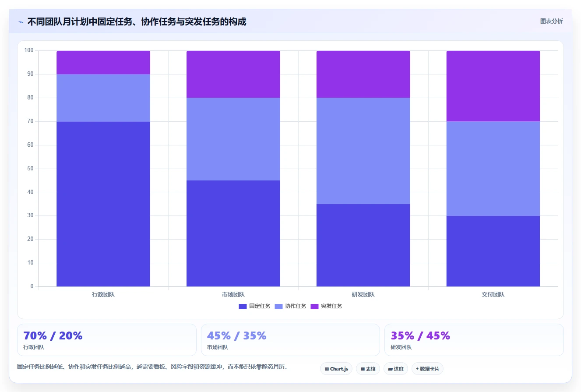
Task: Click the 协作任务 segment of the 交付团队 bar
Action: (493, 169)
